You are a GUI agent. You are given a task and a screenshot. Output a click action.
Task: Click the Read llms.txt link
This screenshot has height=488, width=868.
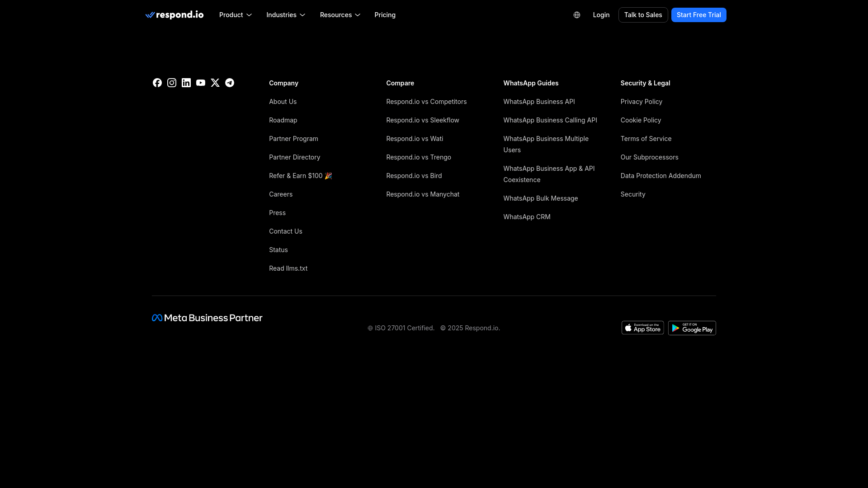288,268
